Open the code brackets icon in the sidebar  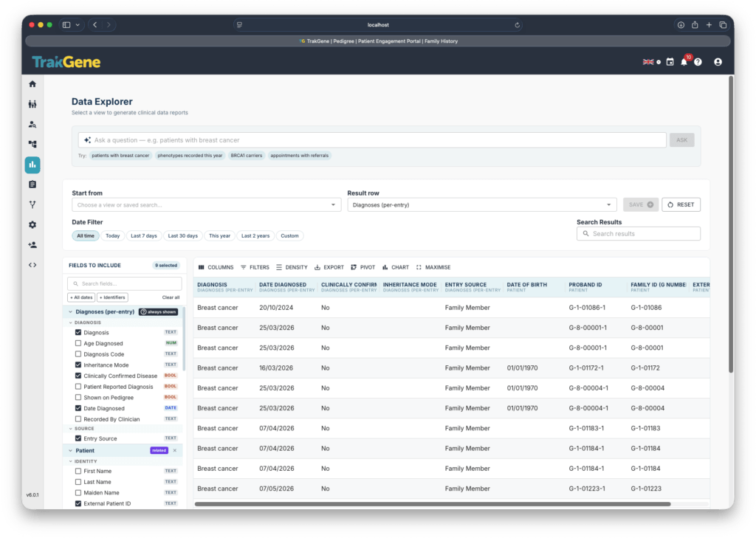point(32,265)
